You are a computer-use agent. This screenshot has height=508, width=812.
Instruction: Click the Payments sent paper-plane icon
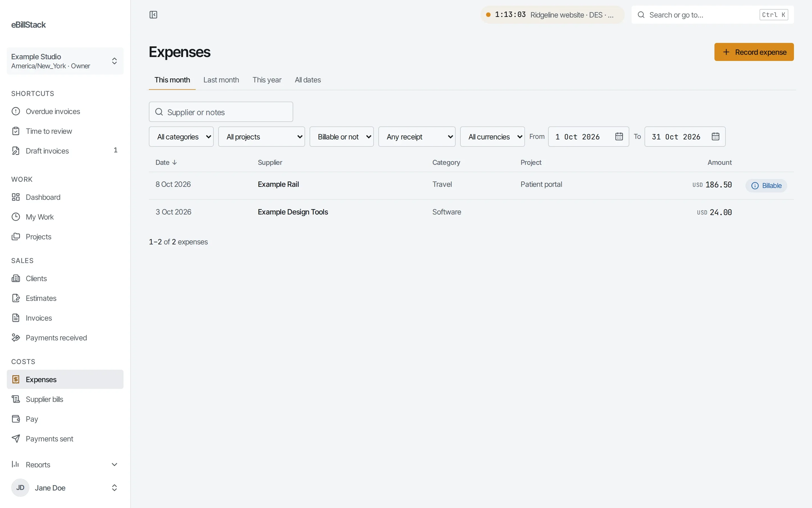pos(16,439)
